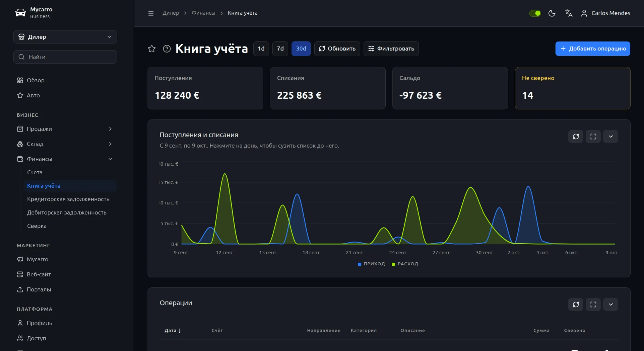The image size is (644, 351).
Task: Go to Дилер breadcrumb link
Action: tap(171, 13)
